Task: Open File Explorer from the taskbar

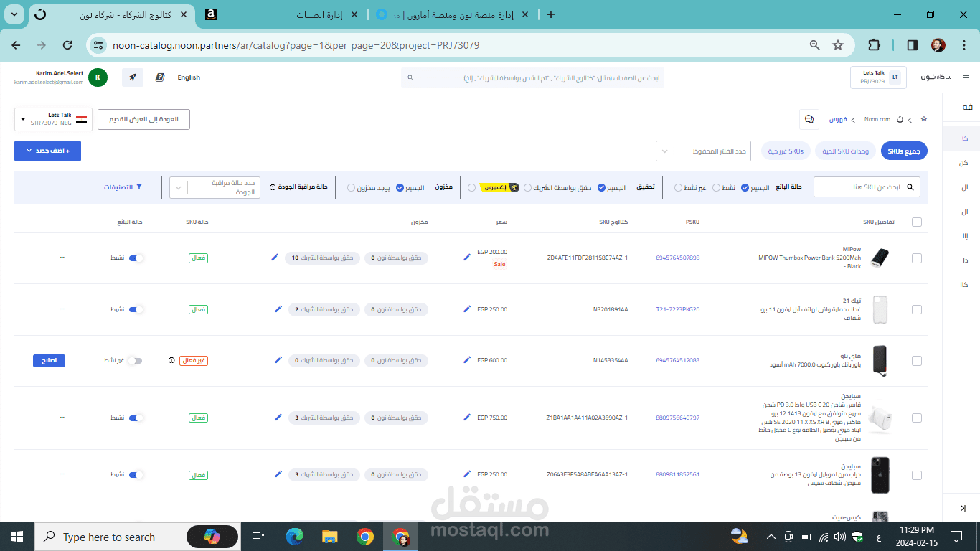Action: [329, 537]
